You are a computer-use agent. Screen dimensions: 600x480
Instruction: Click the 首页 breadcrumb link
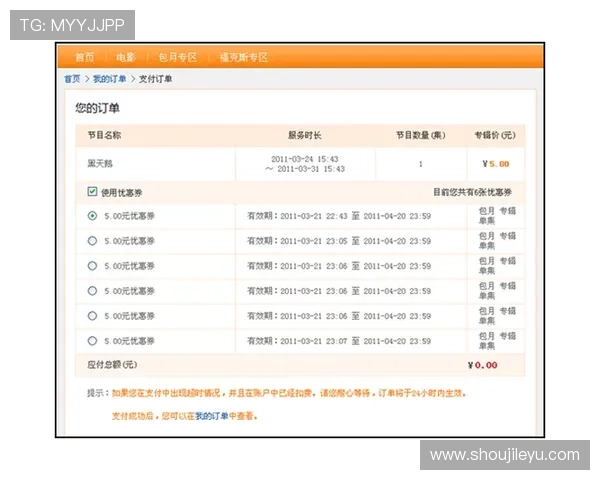pos(72,79)
